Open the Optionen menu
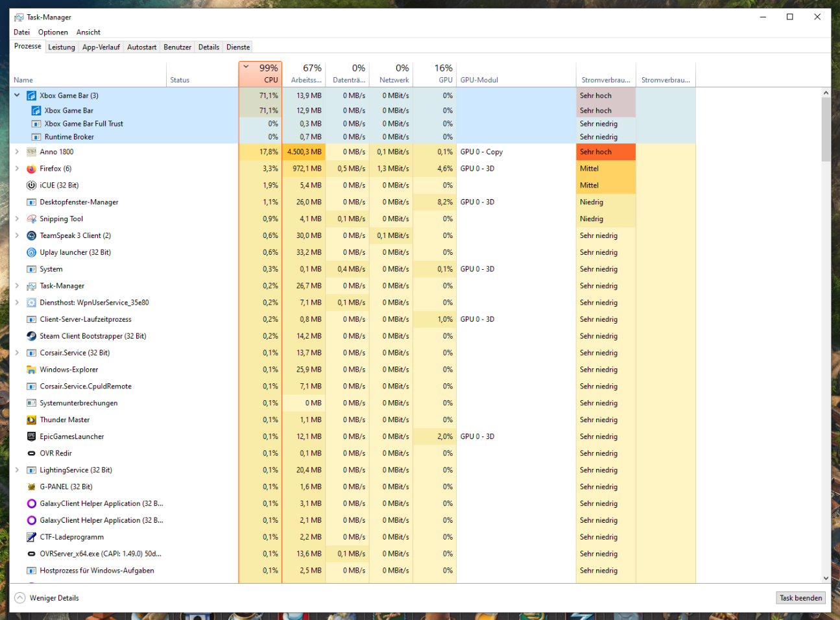The height and width of the screenshot is (620, 840). click(53, 32)
